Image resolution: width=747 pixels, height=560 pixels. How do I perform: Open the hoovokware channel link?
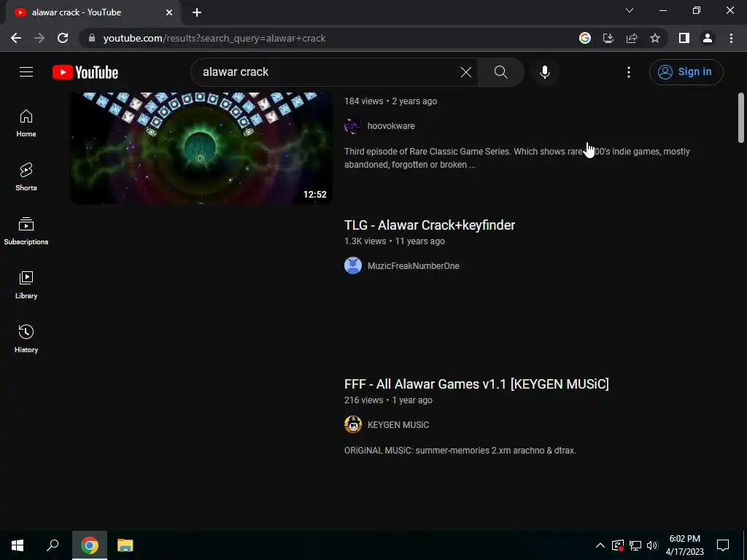391,126
